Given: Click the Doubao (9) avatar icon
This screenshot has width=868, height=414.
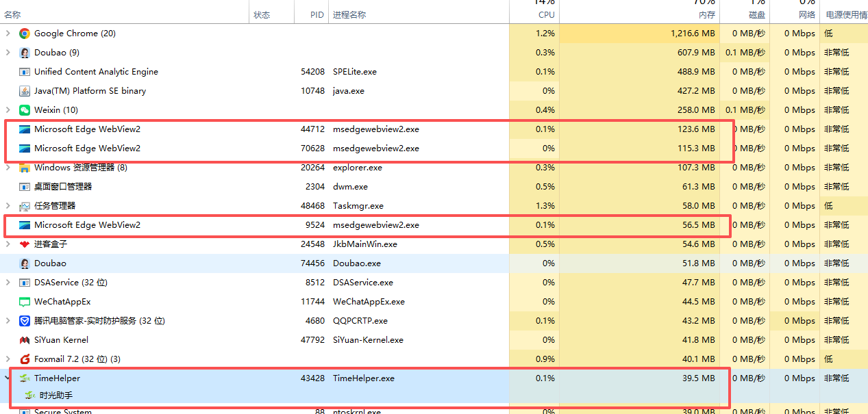Looking at the screenshot, I should coord(25,53).
